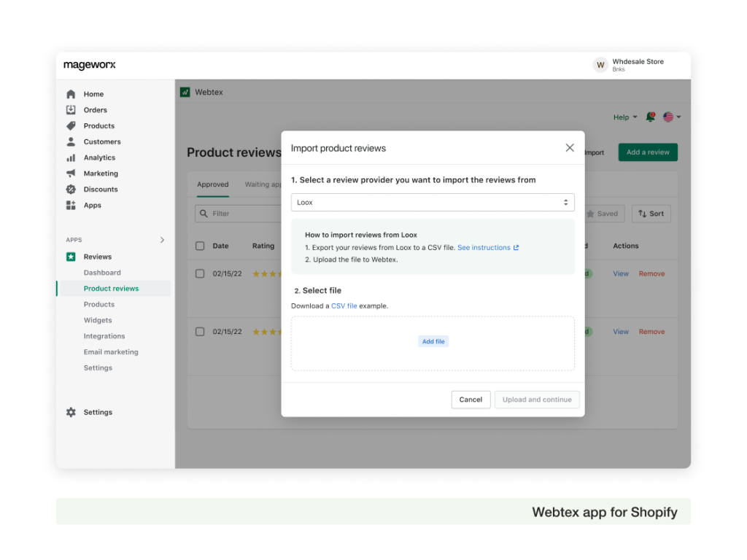The height and width of the screenshot is (560, 747).
Task: Click the Apps grid icon
Action: (71, 205)
